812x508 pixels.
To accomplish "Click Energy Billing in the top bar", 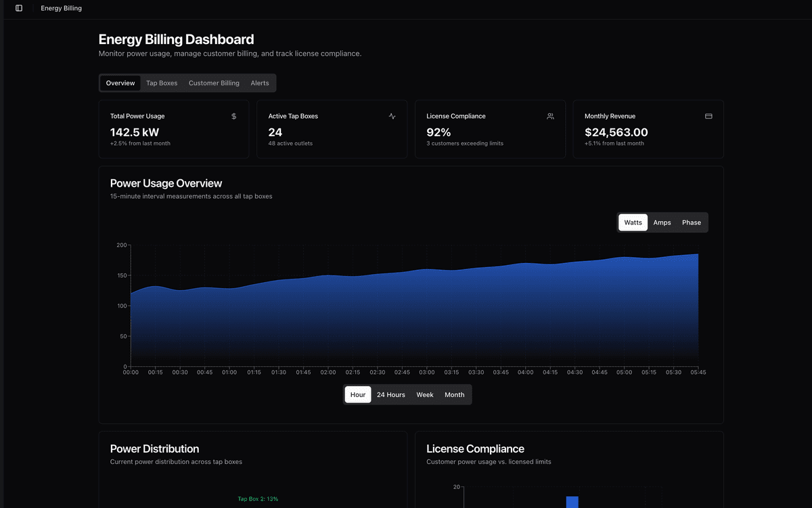I will coord(62,8).
